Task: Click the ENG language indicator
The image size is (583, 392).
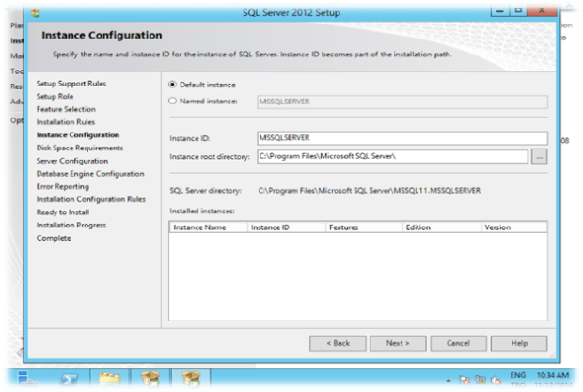Action: coord(516,376)
